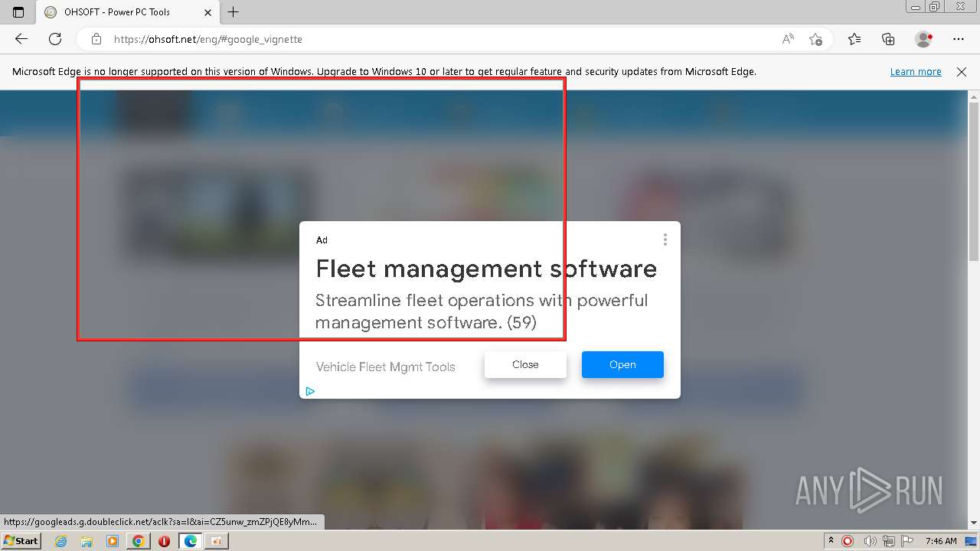Click the Fleet management software headline
This screenshot has width=980, height=551.
pos(486,269)
